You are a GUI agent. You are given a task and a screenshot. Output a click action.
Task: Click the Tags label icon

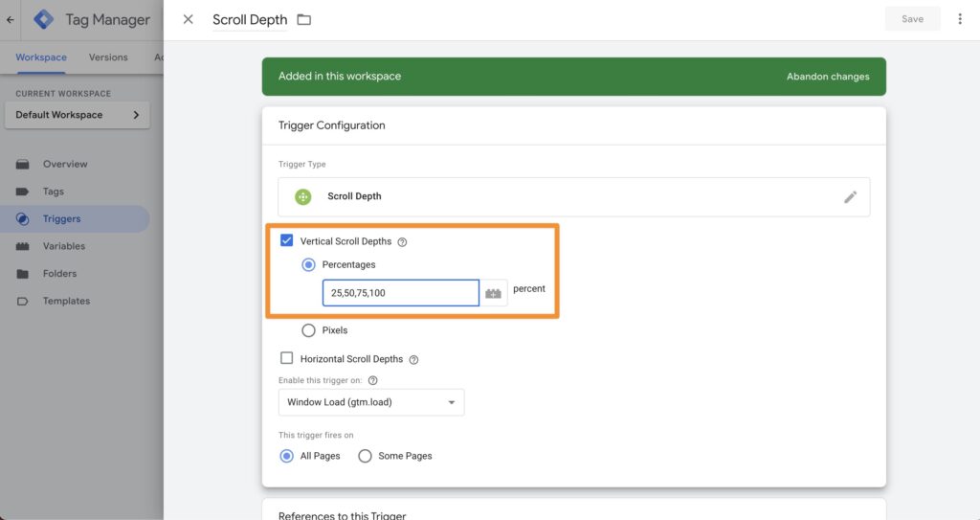coord(23,192)
